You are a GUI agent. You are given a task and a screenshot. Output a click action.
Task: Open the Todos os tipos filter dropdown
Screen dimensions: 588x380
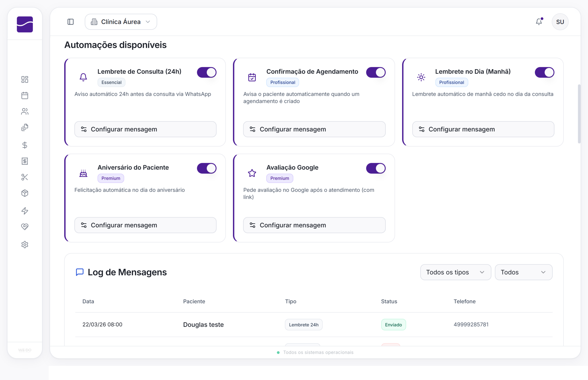pyautogui.click(x=456, y=272)
